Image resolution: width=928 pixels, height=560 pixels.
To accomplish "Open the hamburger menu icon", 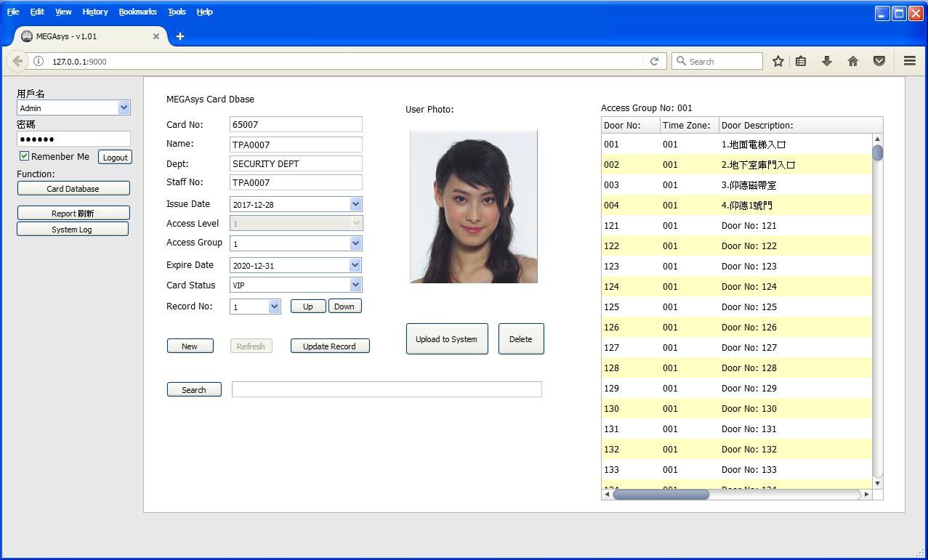I will click(909, 62).
